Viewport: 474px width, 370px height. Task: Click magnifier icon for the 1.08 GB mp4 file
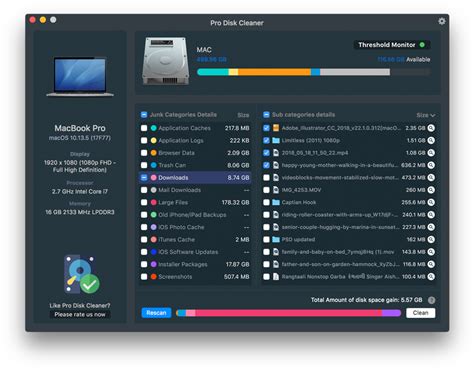click(431, 153)
